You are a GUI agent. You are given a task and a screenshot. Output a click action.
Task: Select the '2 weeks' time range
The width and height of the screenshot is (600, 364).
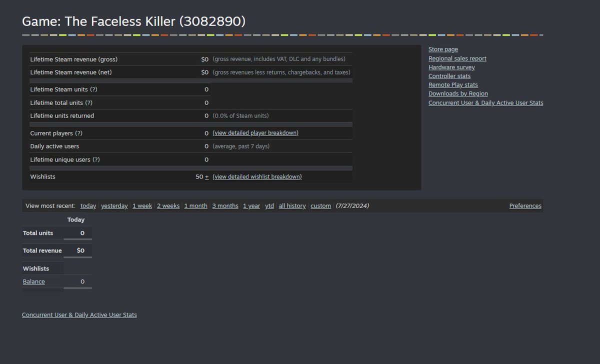pyautogui.click(x=168, y=206)
